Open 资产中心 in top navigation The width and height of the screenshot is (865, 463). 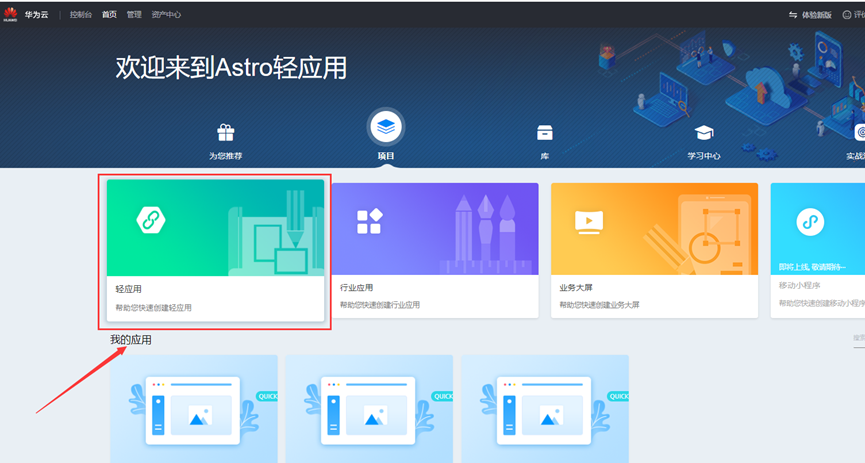pos(166,14)
